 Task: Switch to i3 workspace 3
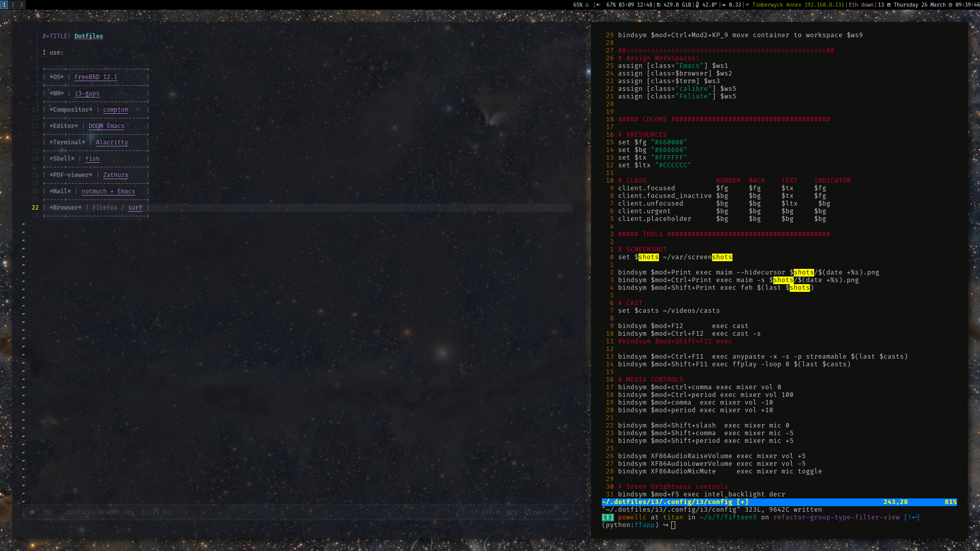point(21,5)
